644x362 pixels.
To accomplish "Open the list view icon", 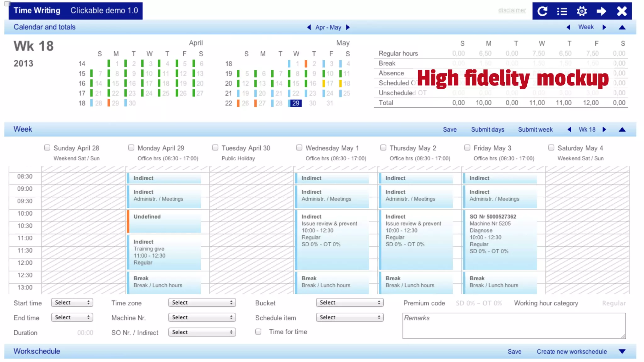I will 562,11.
